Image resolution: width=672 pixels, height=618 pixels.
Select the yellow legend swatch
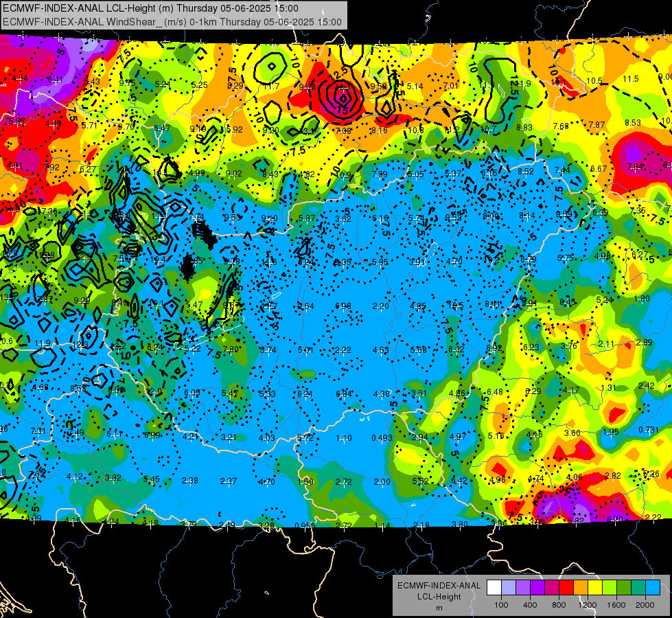pyautogui.click(x=595, y=587)
